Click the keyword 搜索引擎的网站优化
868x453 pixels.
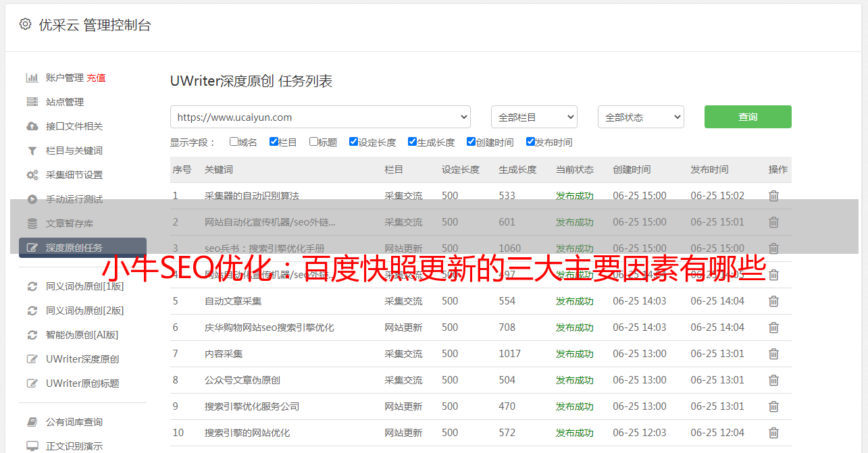pos(247,433)
